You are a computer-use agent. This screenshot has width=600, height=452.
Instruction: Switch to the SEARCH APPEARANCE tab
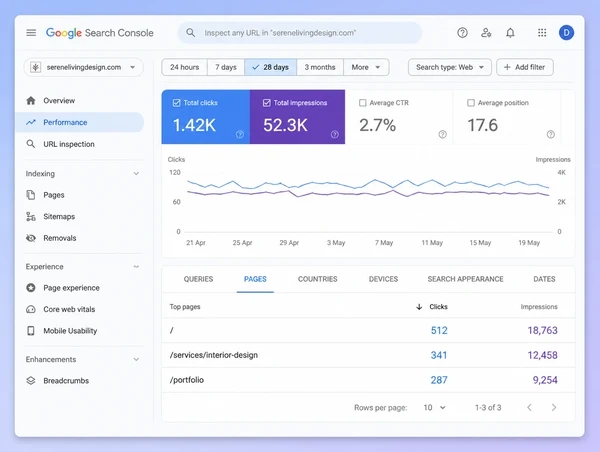pos(465,279)
